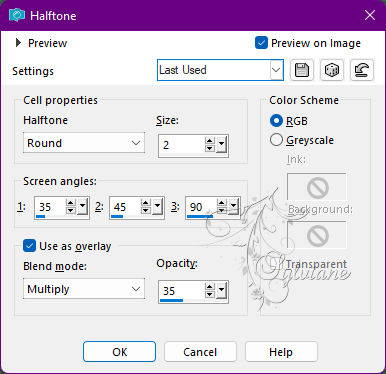Click into the screen angle 3 field
386x374 pixels.
(201, 207)
